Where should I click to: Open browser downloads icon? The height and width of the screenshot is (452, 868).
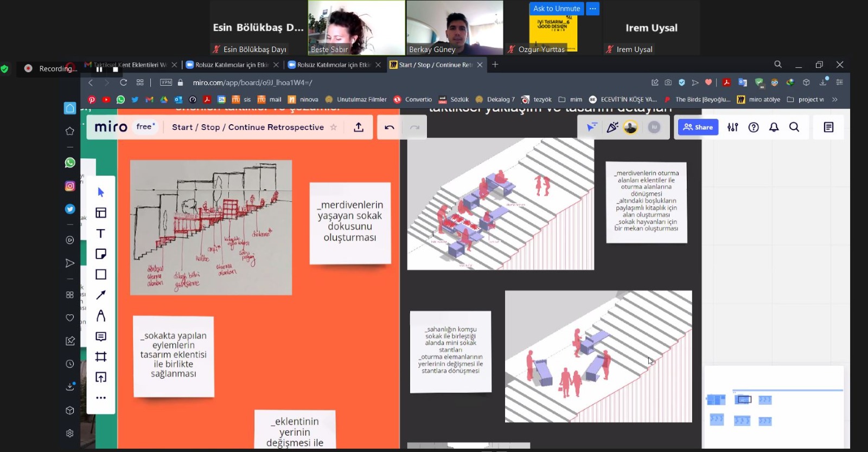[823, 82]
